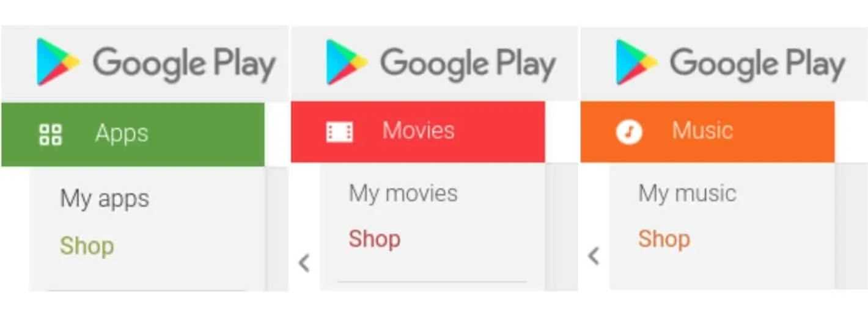This screenshot has width=868, height=309.
Task: Select the orange Music category label
Action: 702,130
